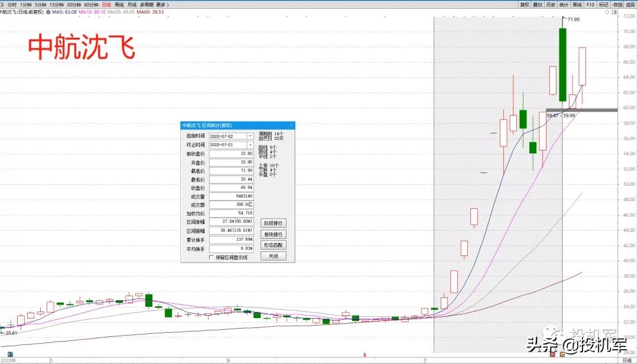Select the 5分钟 period tab
The height and width of the screenshot is (364, 638).
coord(40,5)
